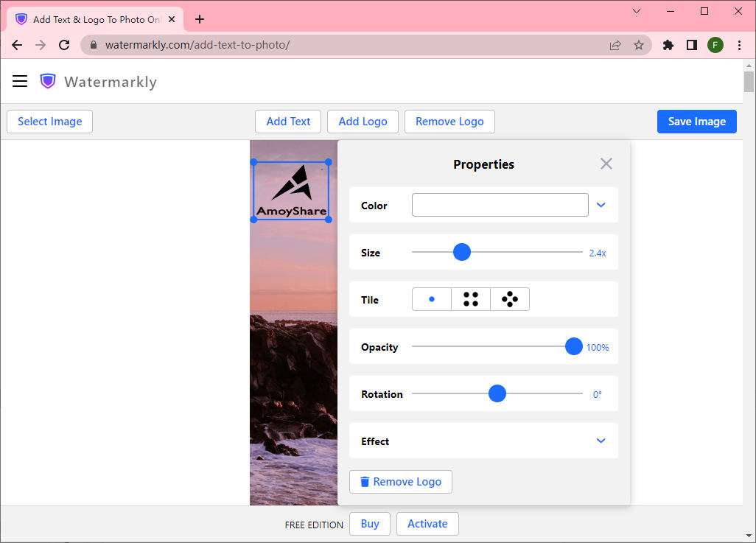This screenshot has height=543, width=756.
Task: Select single watermark tile option
Action: click(432, 299)
